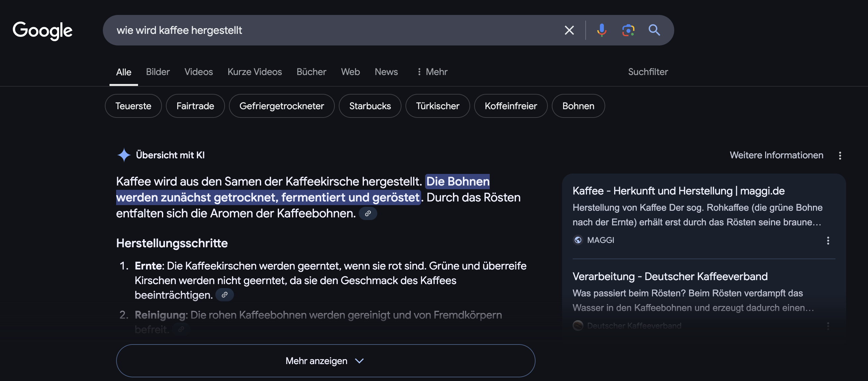Open Google Lens image search icon
Screen dimensions: 868x381
tap(628, 30)
